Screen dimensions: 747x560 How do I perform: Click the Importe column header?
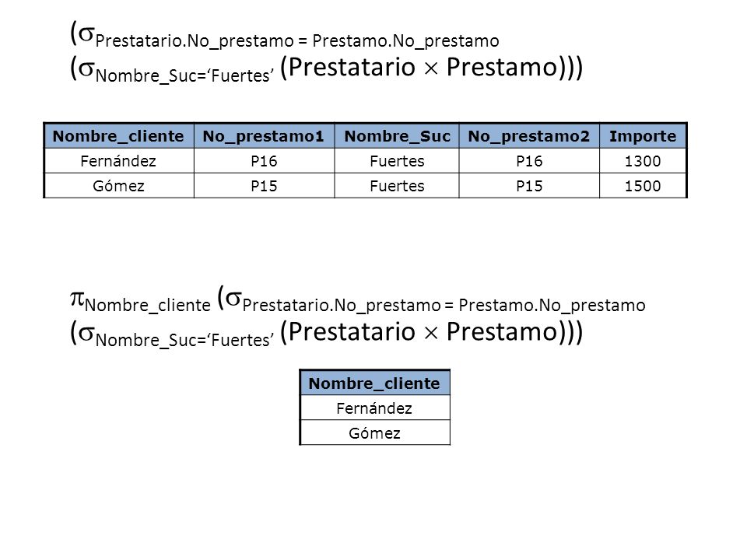643,136
